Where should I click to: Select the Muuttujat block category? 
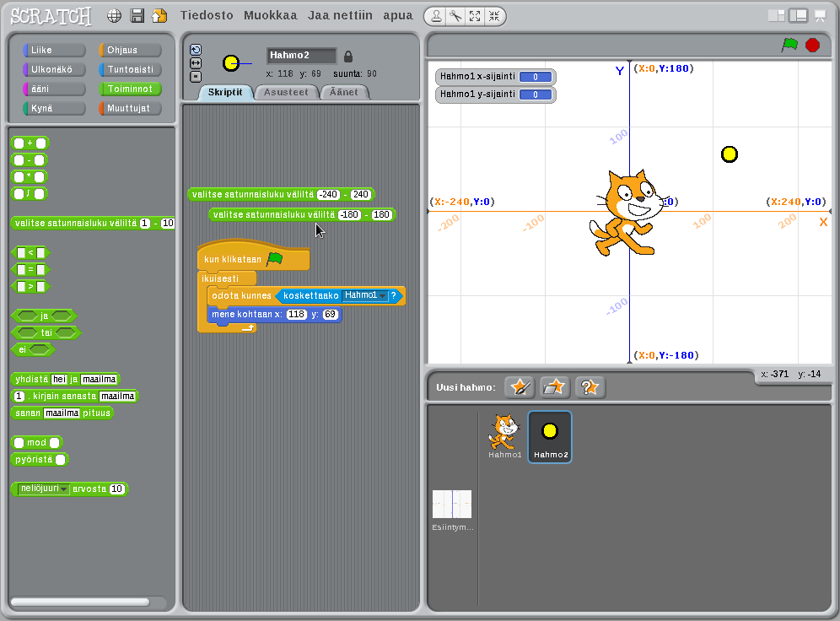click(x=130, y=108)
